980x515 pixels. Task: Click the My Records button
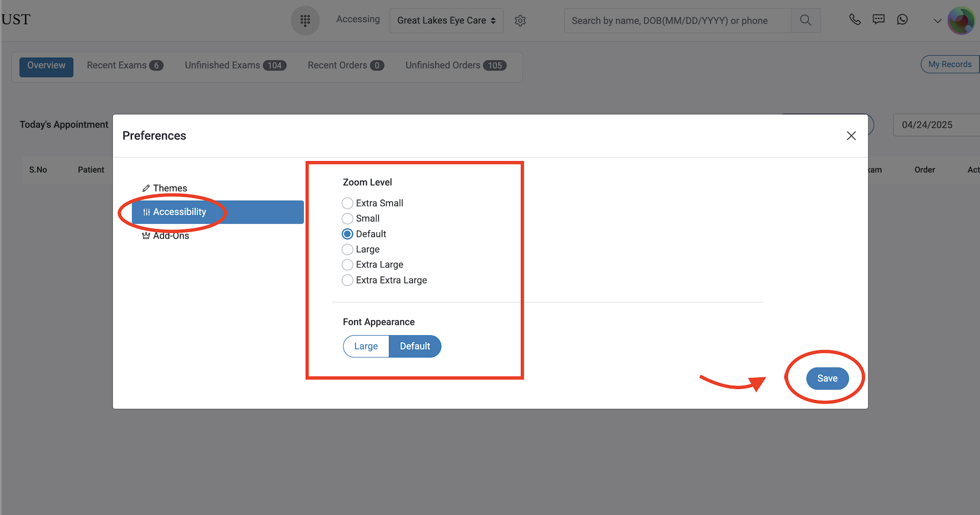[950, 64]
